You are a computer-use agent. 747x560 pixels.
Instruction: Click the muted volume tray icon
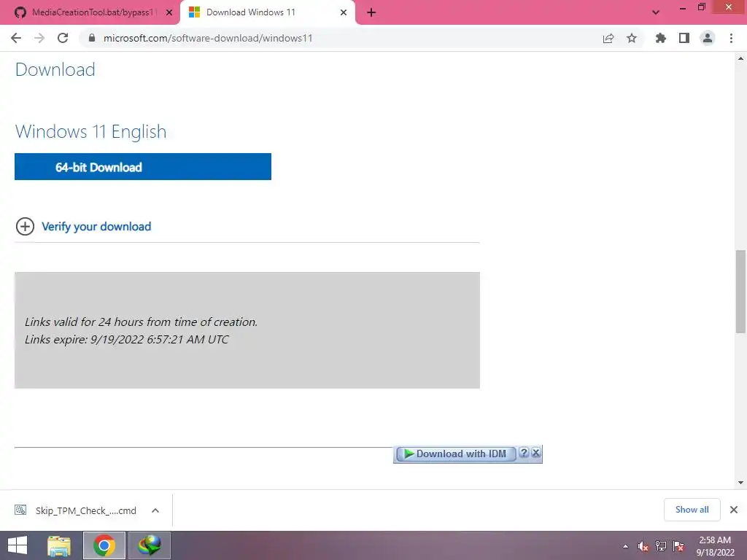[643, 546]
